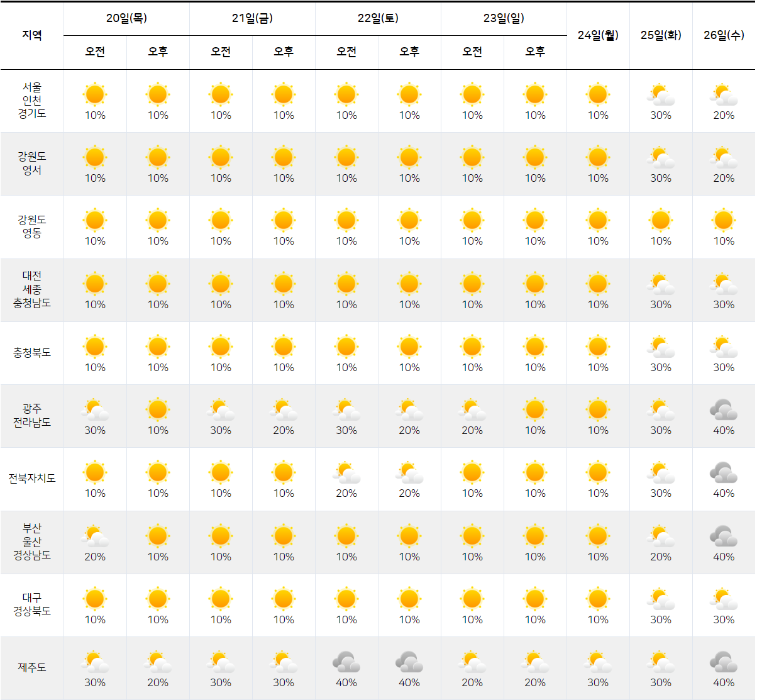Click the 서울 인천 경기도 region label
The width and height of the screenshot is (757, 700).
(32, 101)
